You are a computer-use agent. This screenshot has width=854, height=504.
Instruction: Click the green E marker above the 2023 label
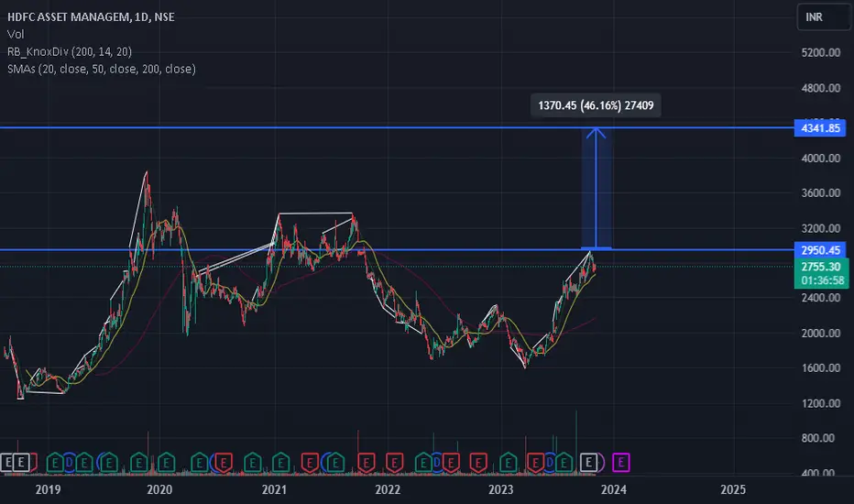508,463
